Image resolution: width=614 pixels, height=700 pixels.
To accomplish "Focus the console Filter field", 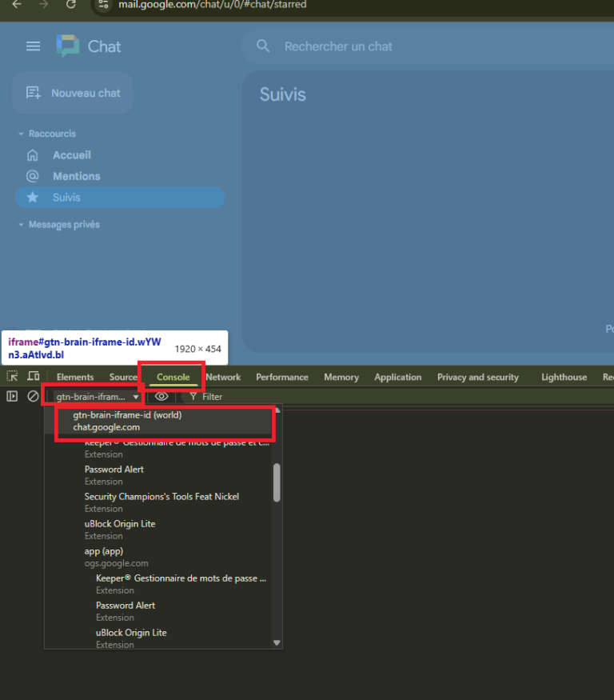I will coord(212,397).
